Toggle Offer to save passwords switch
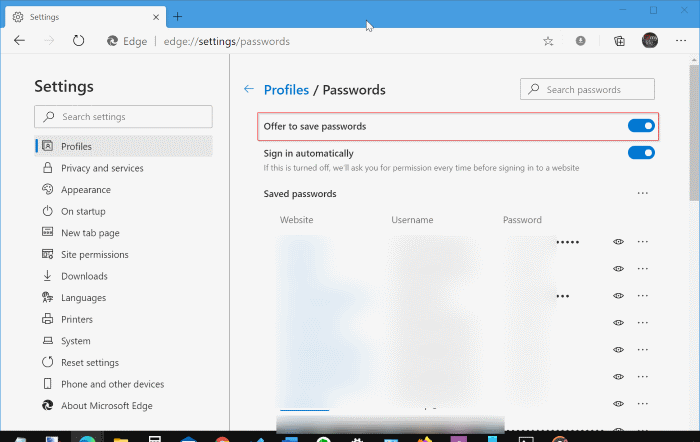Image resolution: width=700 pixels, height=442 pixels. click(x=641, y=126)
